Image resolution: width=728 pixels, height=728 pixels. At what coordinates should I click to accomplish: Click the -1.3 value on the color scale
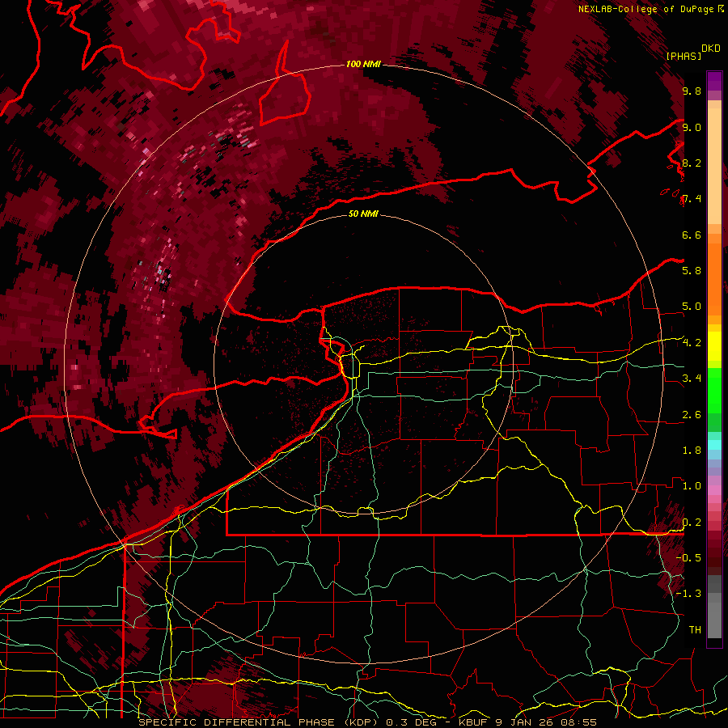click(x=688, y=594)
